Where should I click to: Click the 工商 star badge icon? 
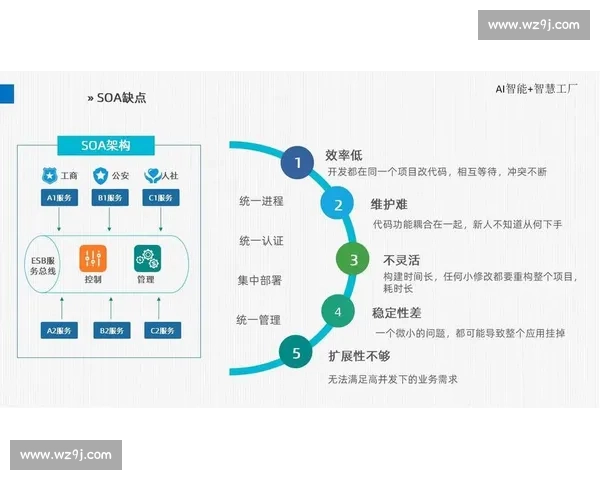(49, 175)
